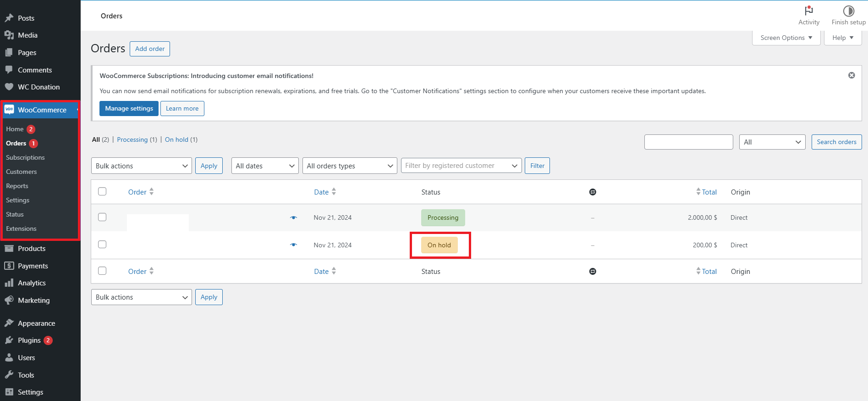Open the bottom Bulk actions dropdown
The image size is (868, 401).
coord(142,297)
